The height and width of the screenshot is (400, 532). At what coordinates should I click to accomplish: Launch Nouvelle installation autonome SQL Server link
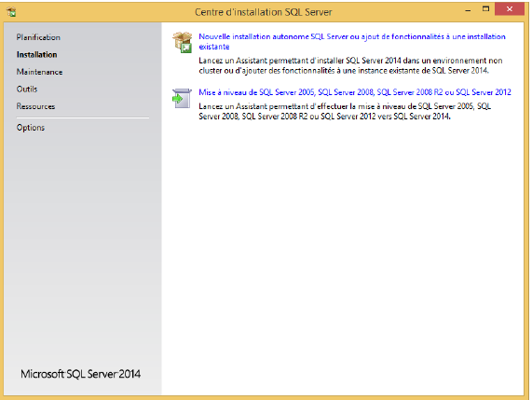tap(352, 41)
